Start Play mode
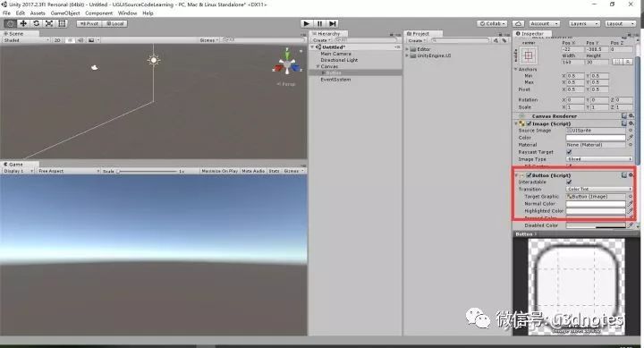 307,24
